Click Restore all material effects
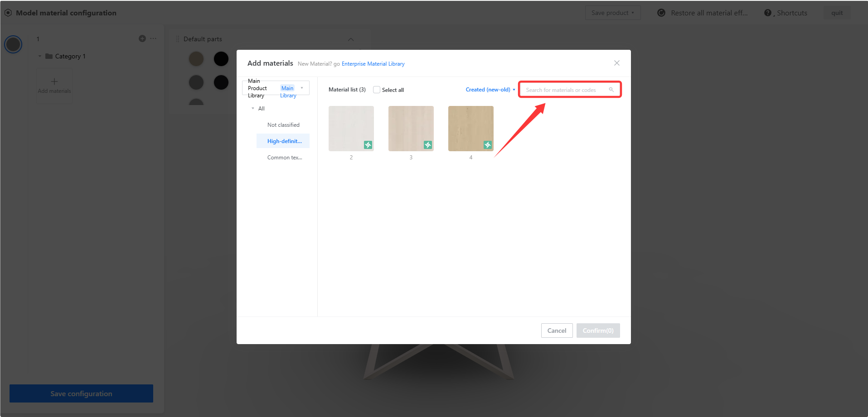 pos(709,13)
